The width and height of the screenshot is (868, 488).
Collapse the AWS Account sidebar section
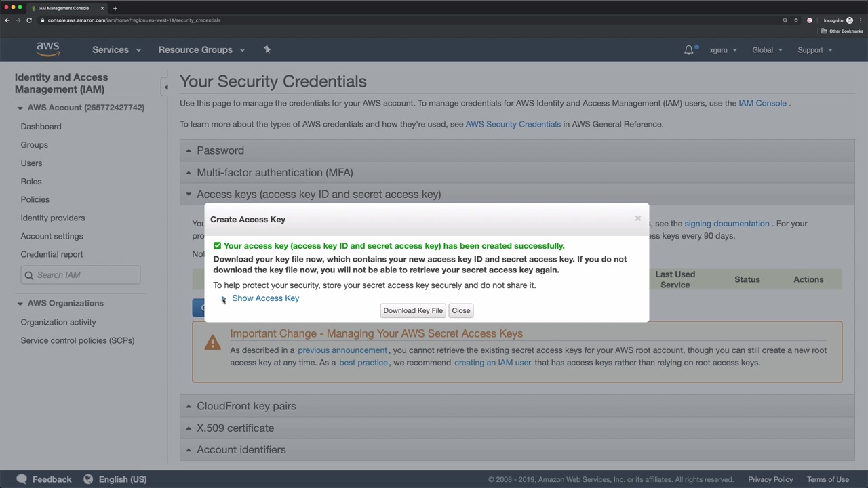(20, 108)
